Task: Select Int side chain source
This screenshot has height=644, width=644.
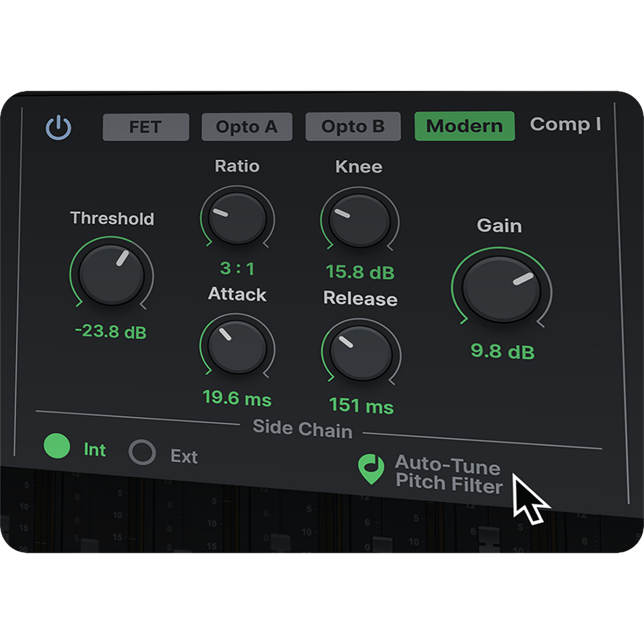Action: coord(57,446)
